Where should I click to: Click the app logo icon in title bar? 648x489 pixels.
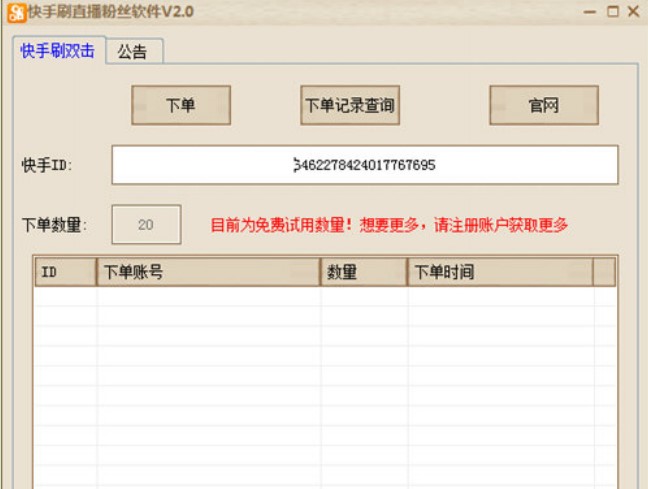(17, 12)
